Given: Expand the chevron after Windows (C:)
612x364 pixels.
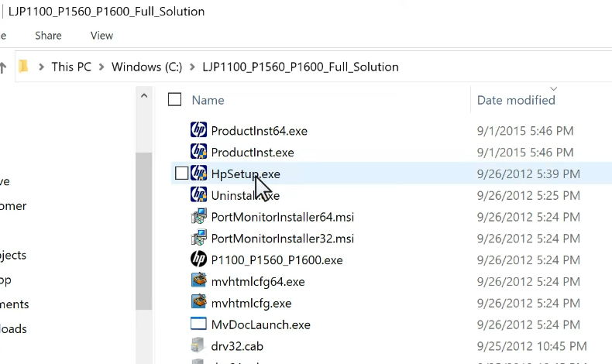Looking at the screenshot, I should pyautogui.click(x=192, y=67).
